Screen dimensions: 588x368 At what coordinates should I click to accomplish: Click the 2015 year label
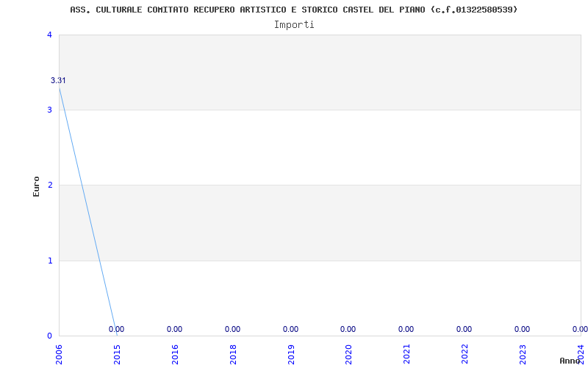click(117, 354)
